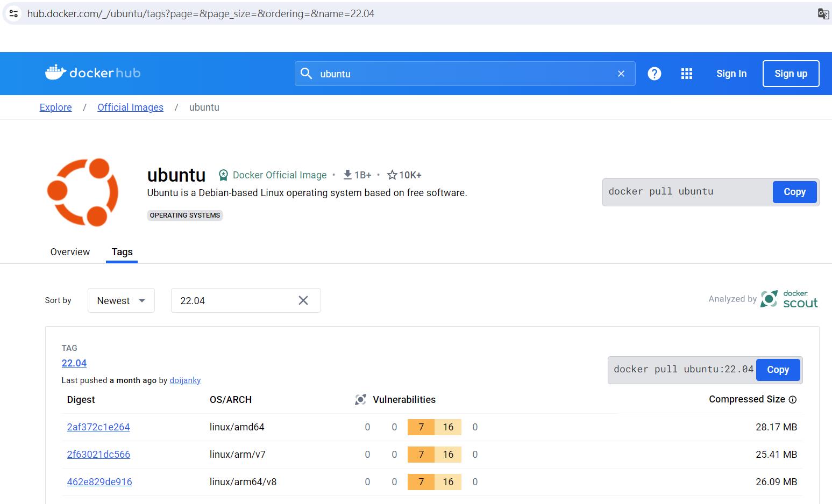The image size is (832, 504).
Task: Click the docker pull ubuntu:22.04 command text
Action: (x=684, y=369)
